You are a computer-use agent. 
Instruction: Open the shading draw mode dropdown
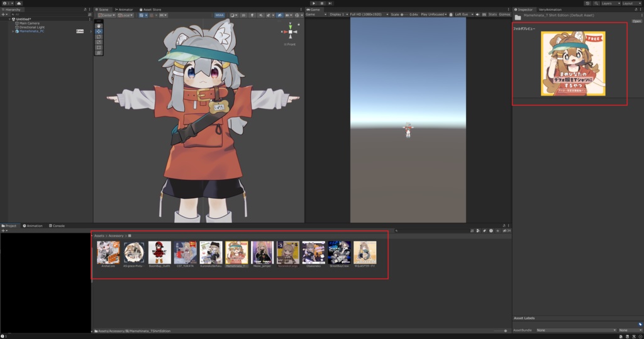pyautogui.click(x=233, y=15)
